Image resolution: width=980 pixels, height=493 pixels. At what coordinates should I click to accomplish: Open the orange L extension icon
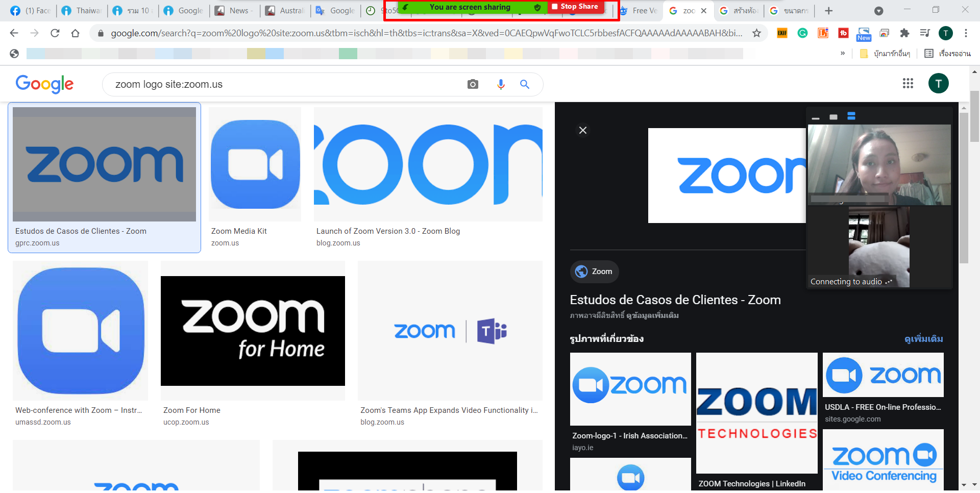coord(823,33)
